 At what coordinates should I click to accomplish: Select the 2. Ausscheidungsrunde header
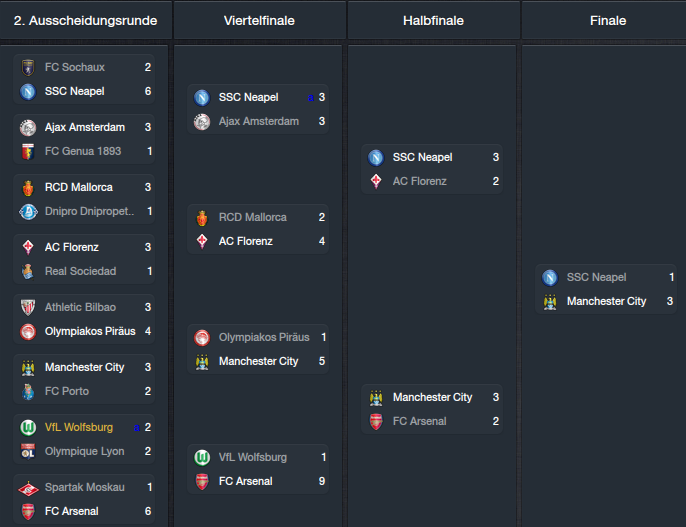pos(85,21)
